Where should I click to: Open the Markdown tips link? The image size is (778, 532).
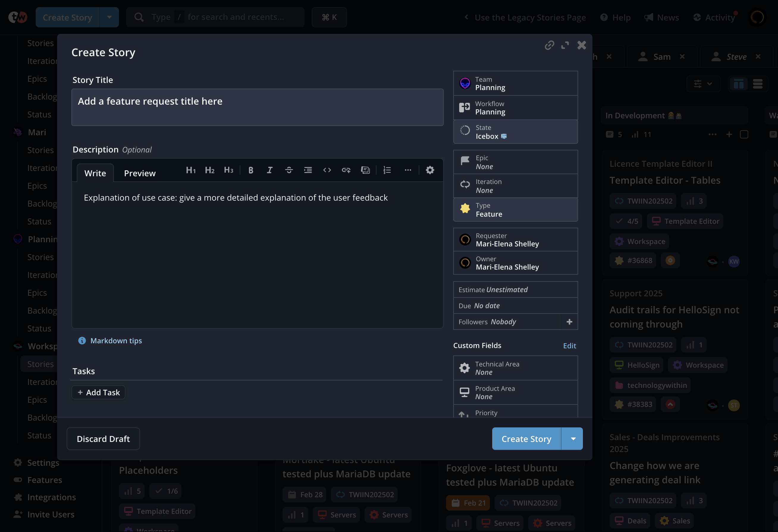coord(116,341)
